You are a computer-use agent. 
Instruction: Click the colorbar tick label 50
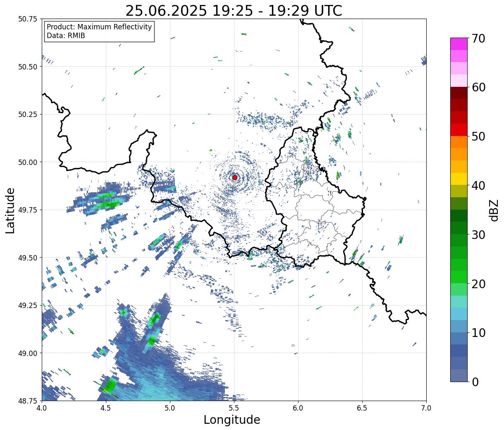tap(478, 136)
